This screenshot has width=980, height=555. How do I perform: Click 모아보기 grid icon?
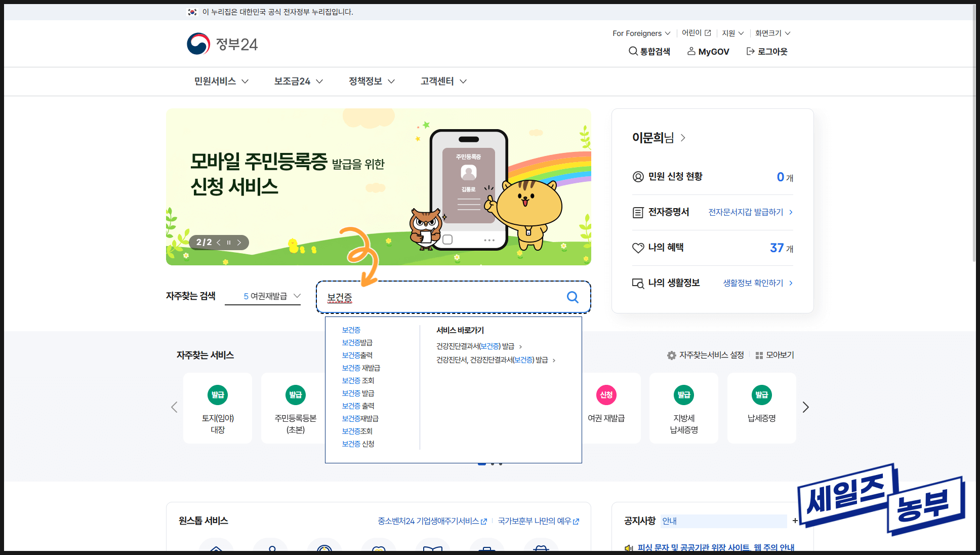(x=759, y=355)
